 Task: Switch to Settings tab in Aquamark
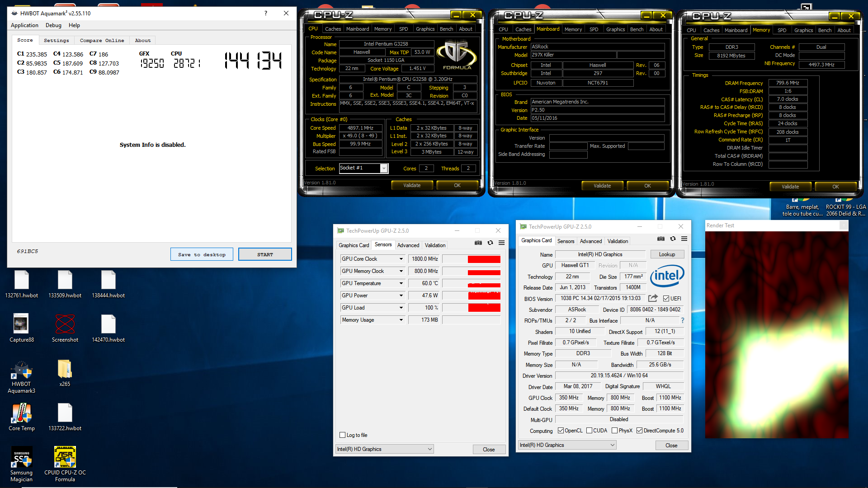57,40
